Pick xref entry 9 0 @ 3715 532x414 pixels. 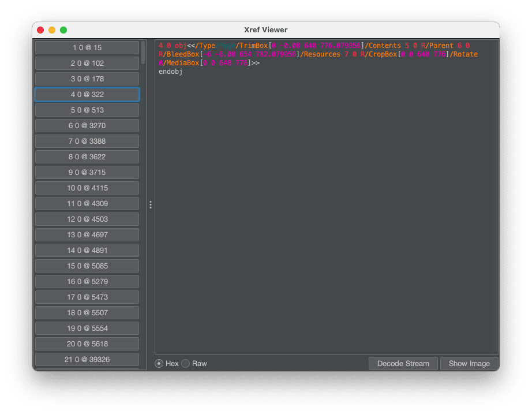tap(87, 172)
